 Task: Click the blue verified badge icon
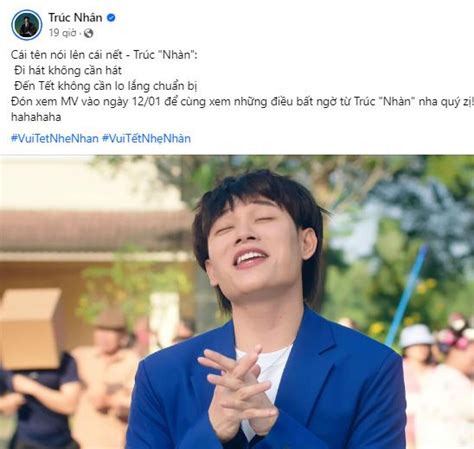[x=111, y=18]
